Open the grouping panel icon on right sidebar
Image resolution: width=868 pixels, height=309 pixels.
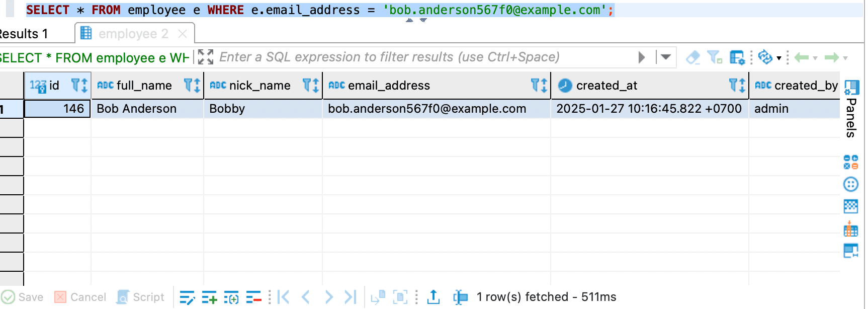point(851,162)
